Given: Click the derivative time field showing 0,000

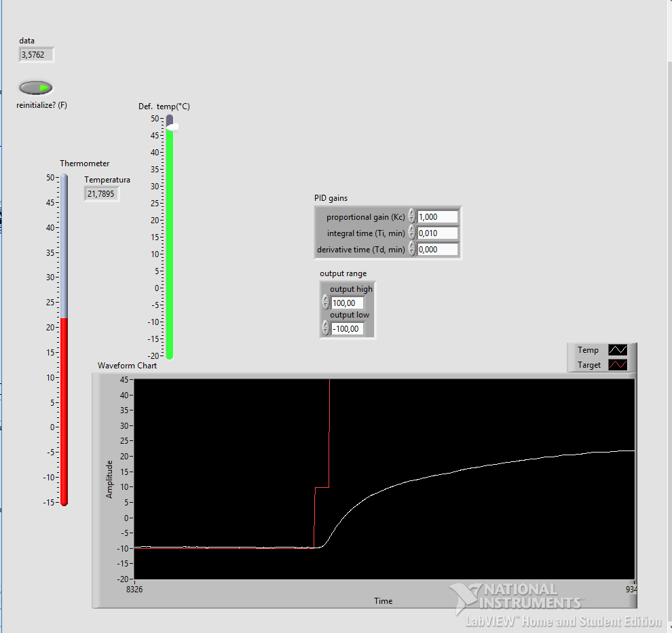Looking at the screenshot, I should [437, 249].
